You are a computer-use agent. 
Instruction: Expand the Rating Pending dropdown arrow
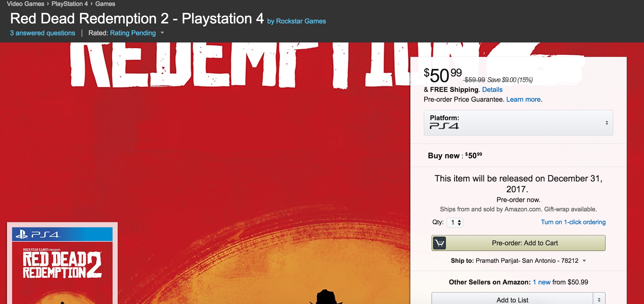(162, 33)
